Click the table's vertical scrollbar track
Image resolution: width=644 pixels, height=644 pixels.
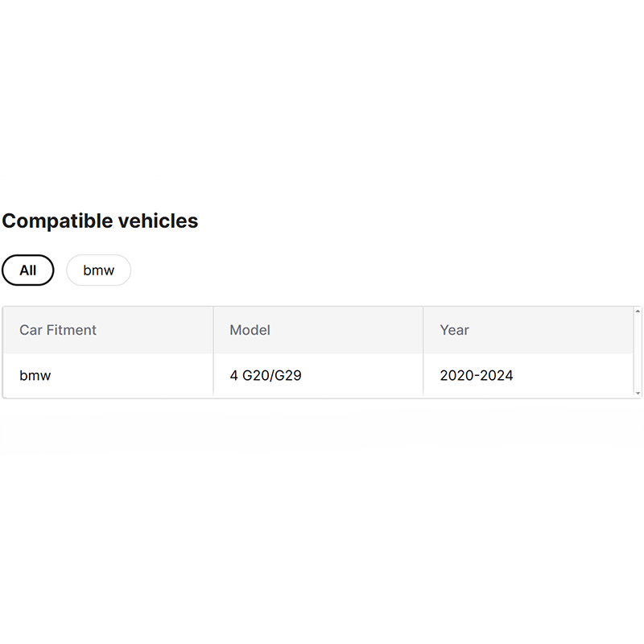point(638,352)
